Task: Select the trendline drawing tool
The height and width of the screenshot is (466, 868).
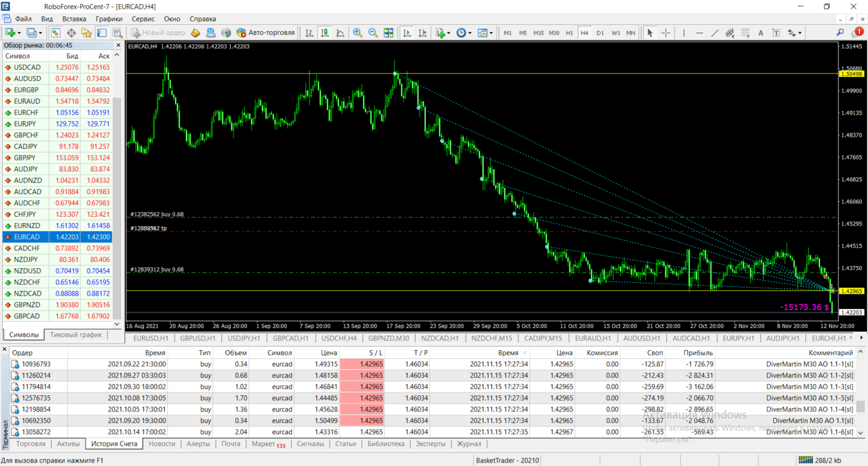Action: coord(715,32)
